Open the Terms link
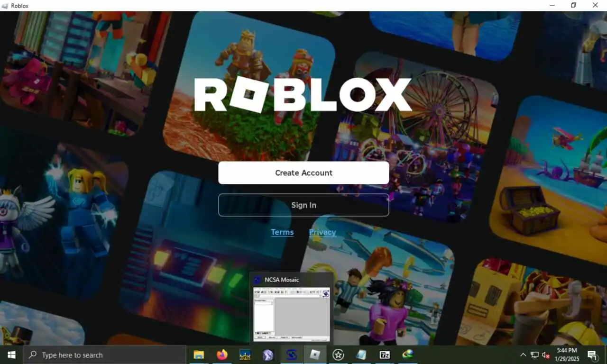This screenshot has width=607, height=364. pos(282,232)
